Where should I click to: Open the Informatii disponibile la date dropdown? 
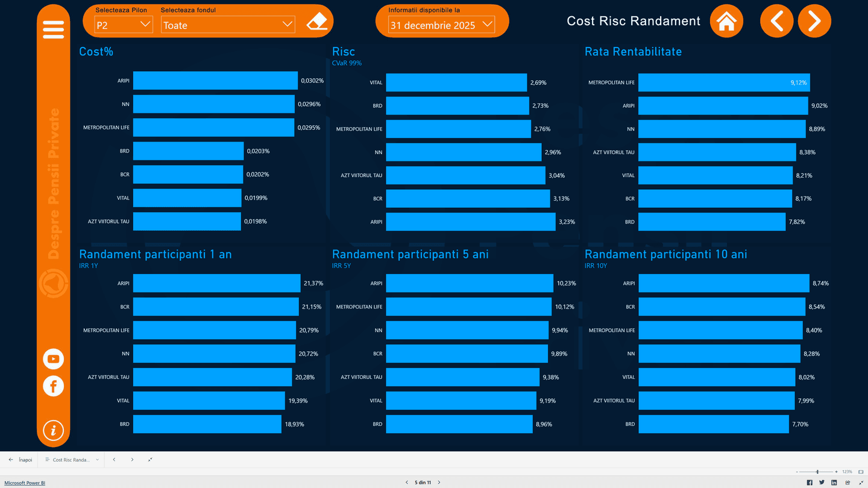pos(442,25)
